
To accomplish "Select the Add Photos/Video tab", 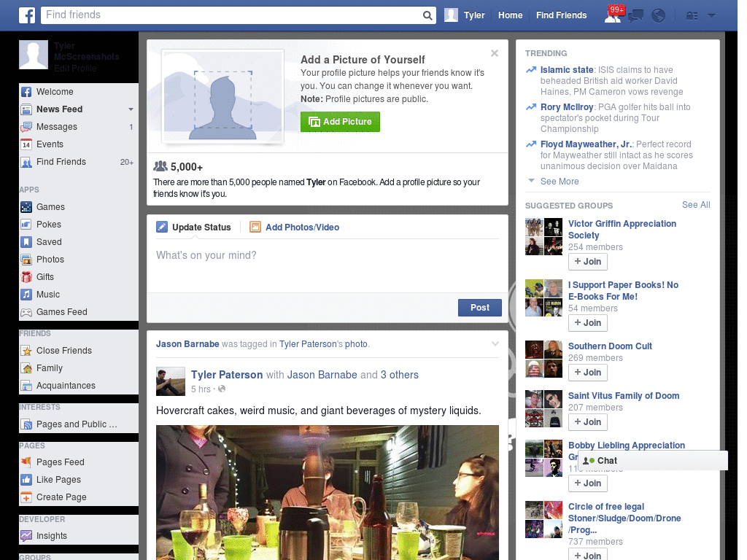I will [295, 227].
